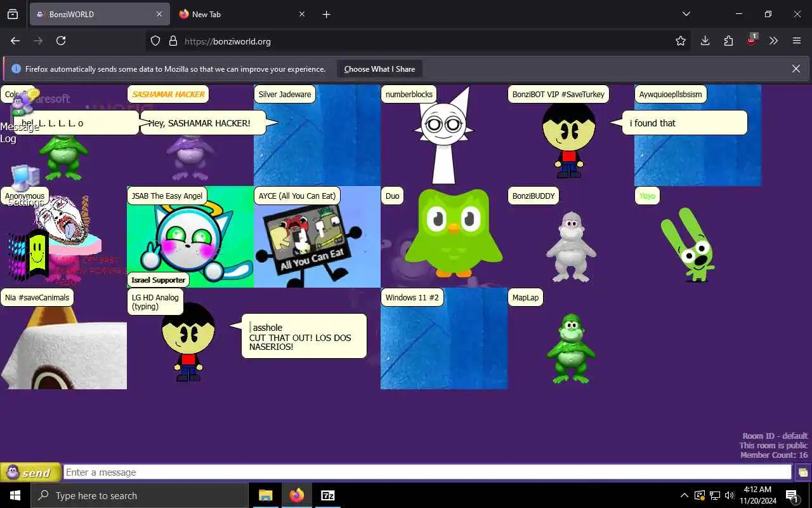Click the Israel Supporter label
812x508 pixels.
159,280
